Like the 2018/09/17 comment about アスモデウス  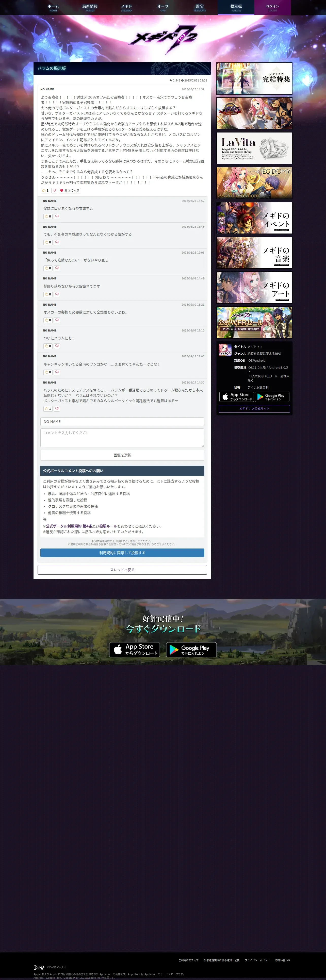tap(48, 409)
